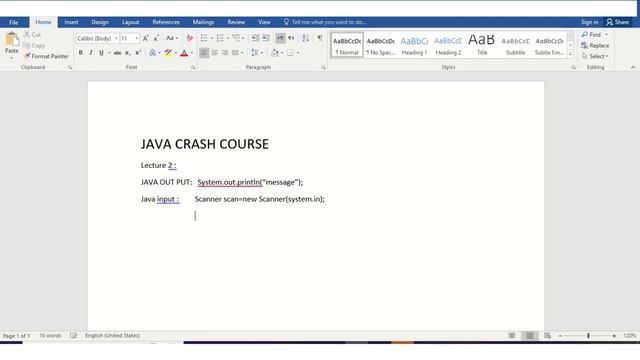Apply strikethrough formatting

click(117, 53)
